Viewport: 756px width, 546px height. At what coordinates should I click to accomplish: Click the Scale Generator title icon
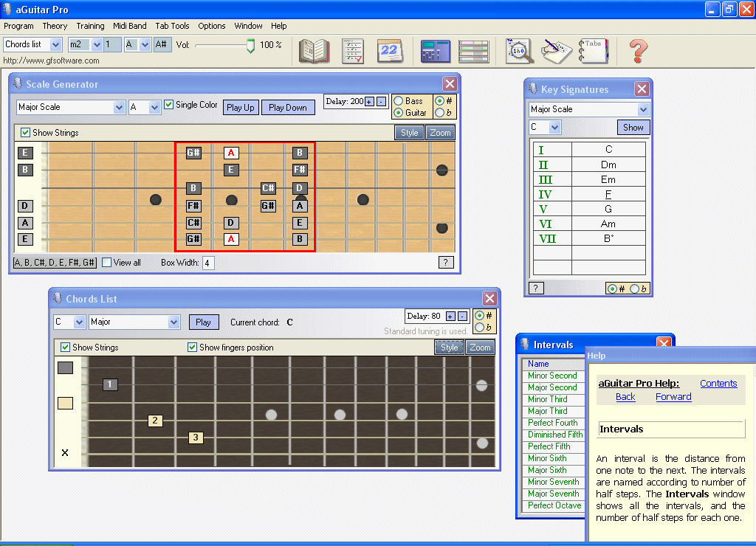pyautogui.click(x=18, y=84)
